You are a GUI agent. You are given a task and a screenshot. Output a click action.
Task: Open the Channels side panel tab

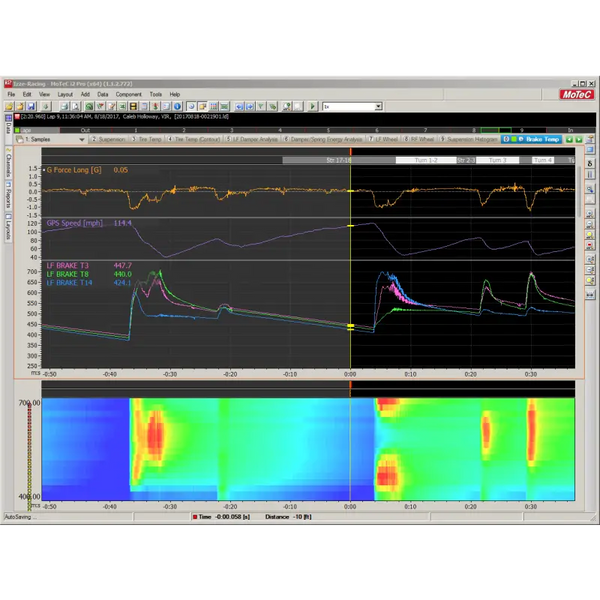[8, 165]
